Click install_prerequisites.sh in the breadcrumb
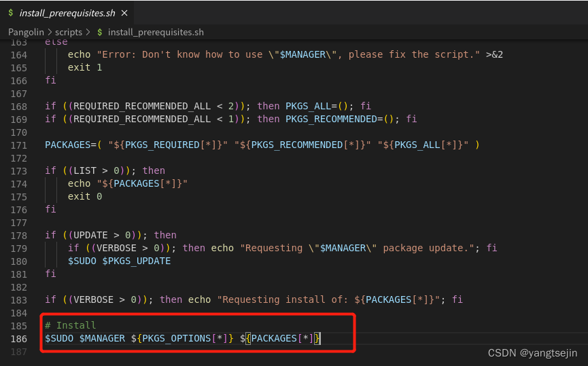This screenshot has height=366, width=588. pos(156,32)
